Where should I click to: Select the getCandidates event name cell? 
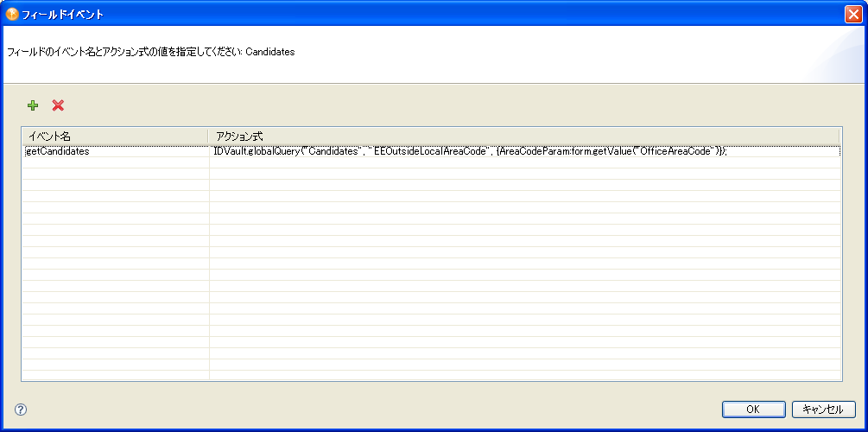tap(116, 151)
